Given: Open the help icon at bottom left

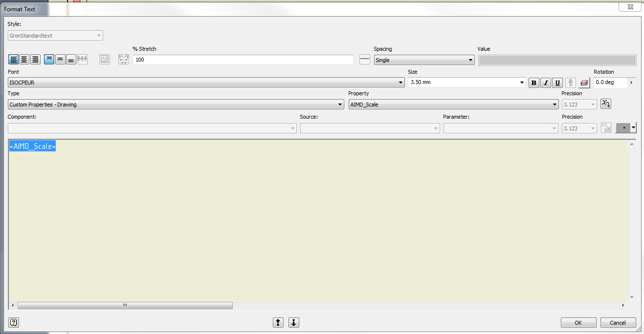Looking at the screenshot, I should [14, 322].
